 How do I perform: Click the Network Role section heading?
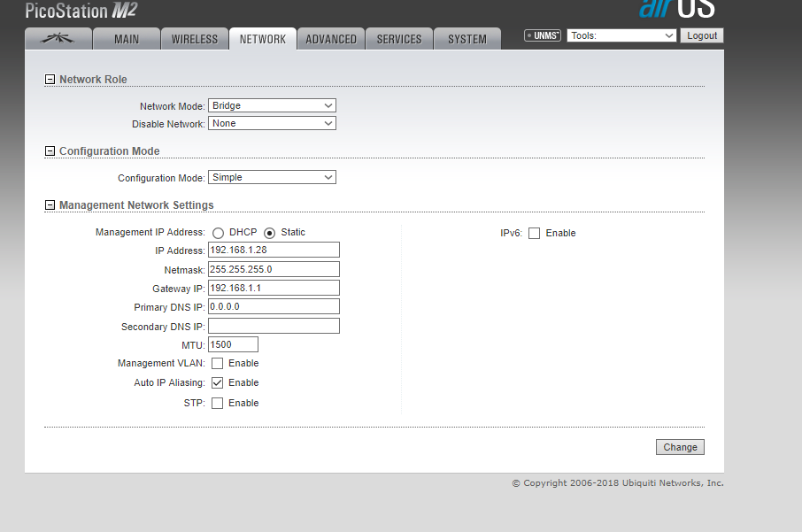coord(93,80)
